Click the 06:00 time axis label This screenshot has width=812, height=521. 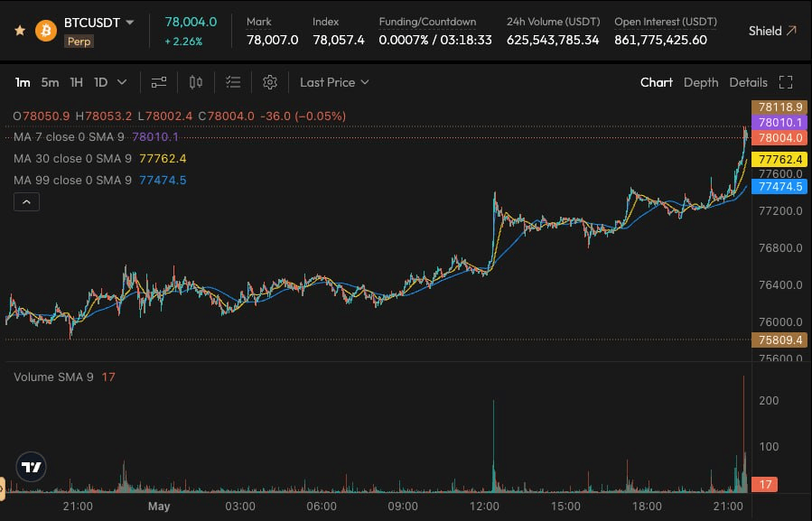[x=322, y=506]
